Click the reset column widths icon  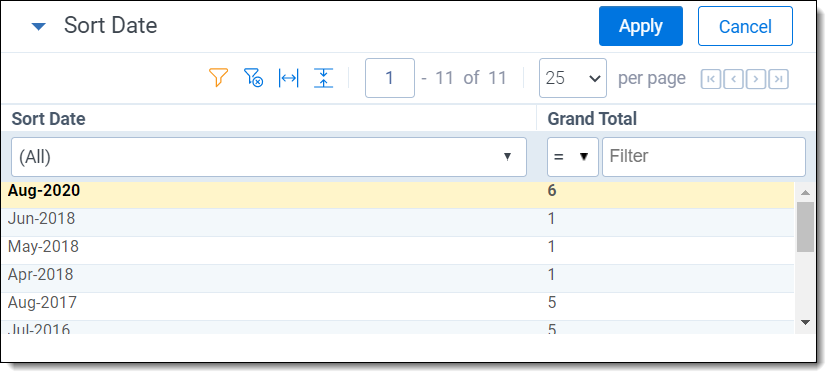tap(288, 78)
